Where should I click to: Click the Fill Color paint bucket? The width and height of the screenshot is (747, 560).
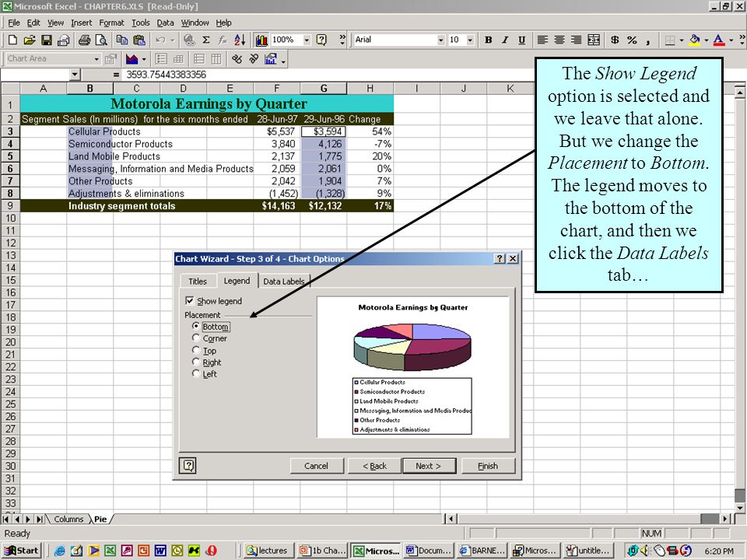pos(695,40)
